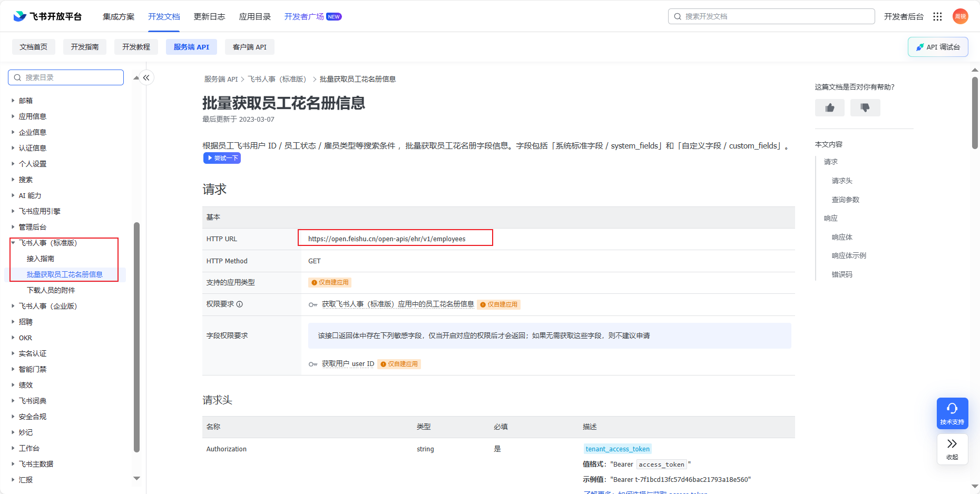980x494 pixels.
Task: Click the 尝试一下 try-it button
Action: pyautogui.click(x=222, y=158)
